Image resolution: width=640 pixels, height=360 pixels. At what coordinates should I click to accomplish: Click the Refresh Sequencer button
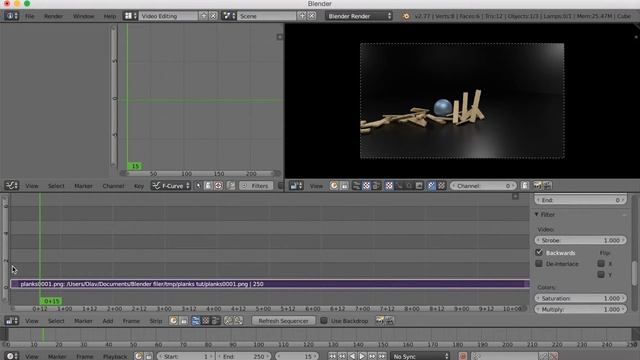[283, 321]
